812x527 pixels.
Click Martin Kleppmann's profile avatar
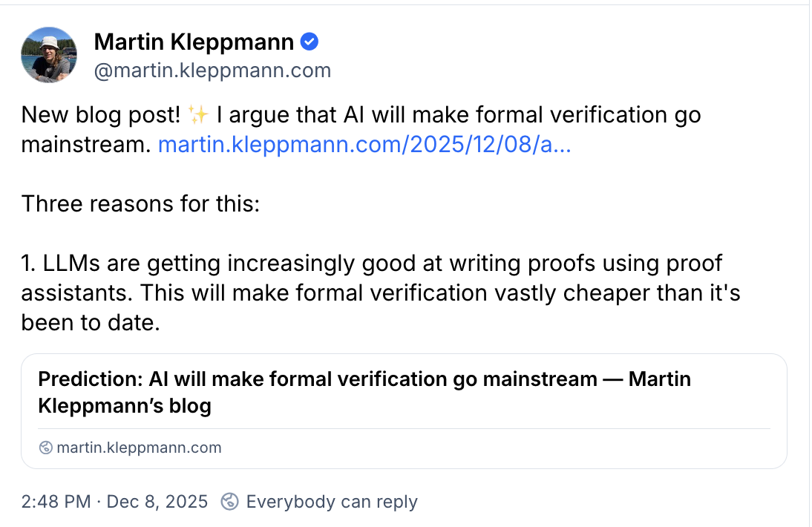tap(50, 55)
